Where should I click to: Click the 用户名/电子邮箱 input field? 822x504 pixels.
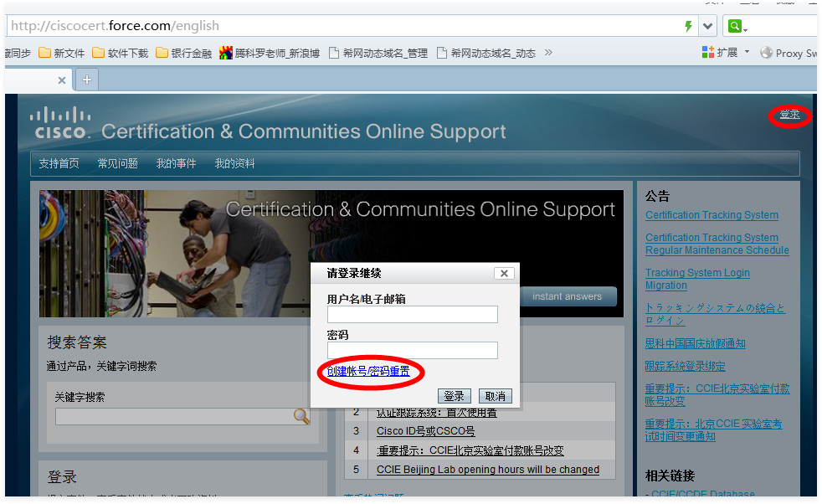click(x=413, y=315)
